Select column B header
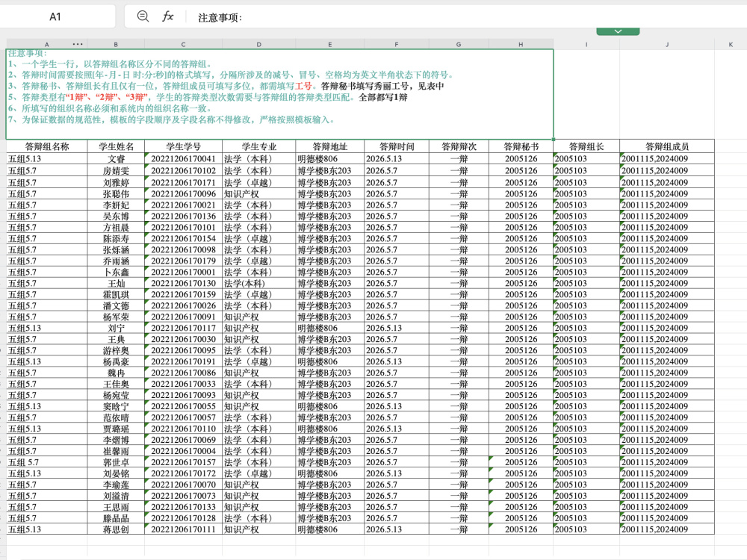Screen dimensions: 747x560 [116, 44]
